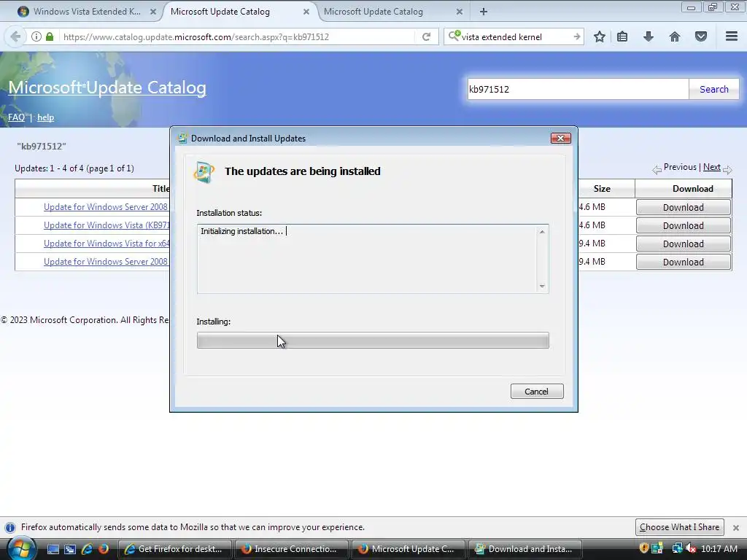This screenshot has height=560, width=747.
Task: Launch Internet Explorer from quick launch
Action: 87,549
